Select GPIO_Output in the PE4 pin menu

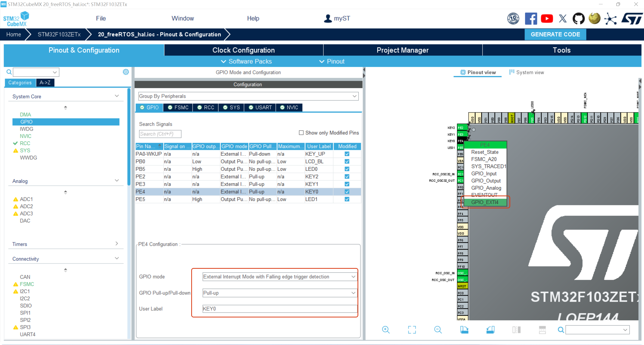pyautogui.click(x=486, y=181)
